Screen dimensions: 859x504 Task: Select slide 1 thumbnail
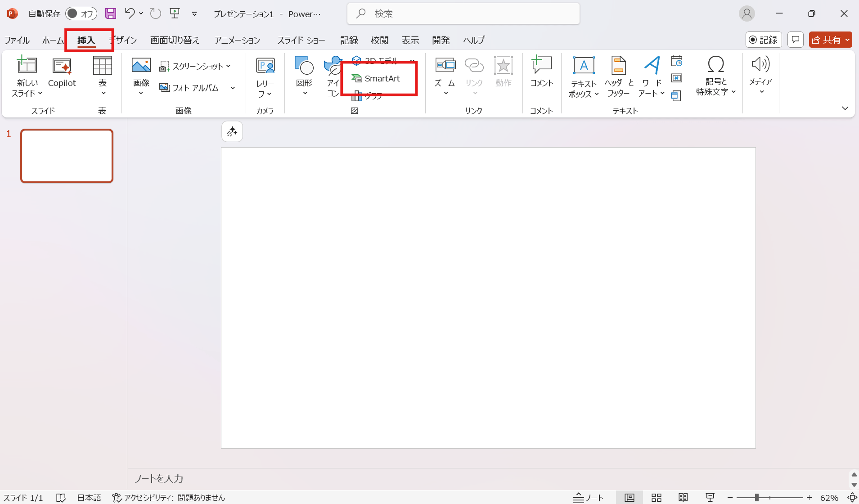click(67, 156)
